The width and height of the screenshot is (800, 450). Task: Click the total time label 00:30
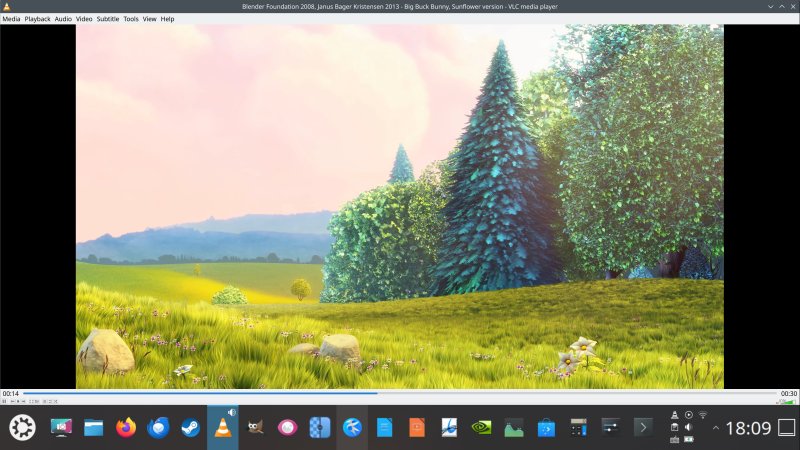[x=789, y=393]
